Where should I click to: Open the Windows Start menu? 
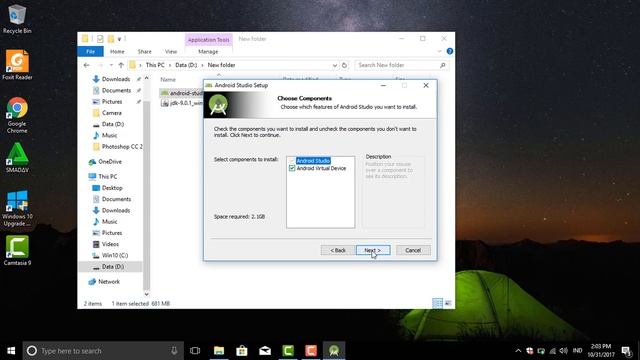click(x=11, y=351)
